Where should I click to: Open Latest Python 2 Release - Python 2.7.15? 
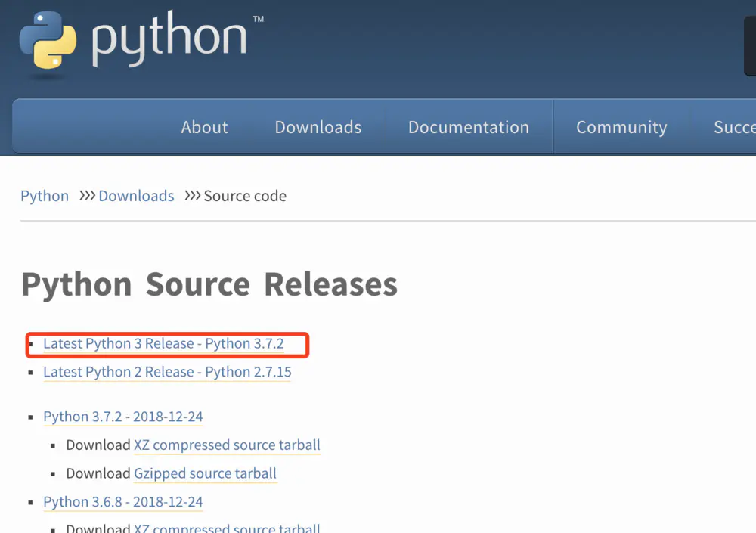pos(166,372)
